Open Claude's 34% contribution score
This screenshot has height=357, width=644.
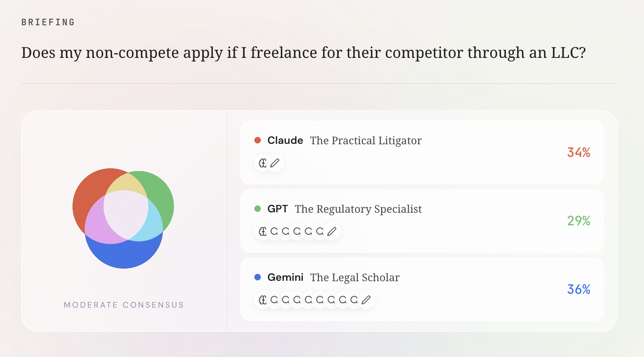[x=579, y=152]
